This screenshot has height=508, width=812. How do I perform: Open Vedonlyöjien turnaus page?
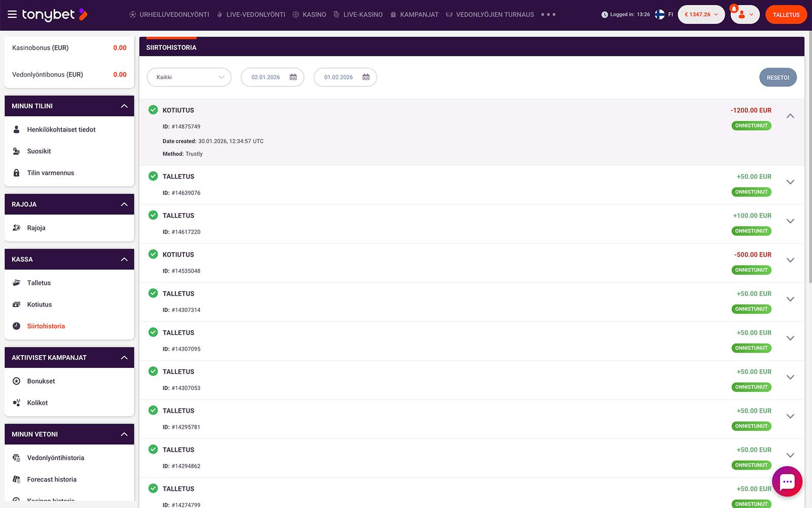pyautogui.click(x=490, y=15)
